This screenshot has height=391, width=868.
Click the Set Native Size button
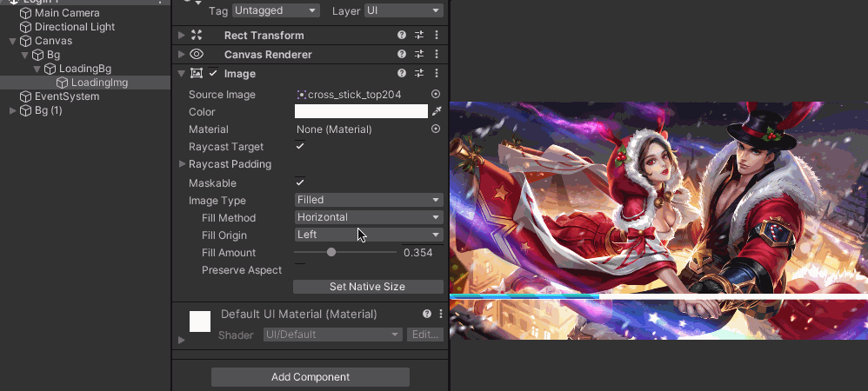[368, 287]
